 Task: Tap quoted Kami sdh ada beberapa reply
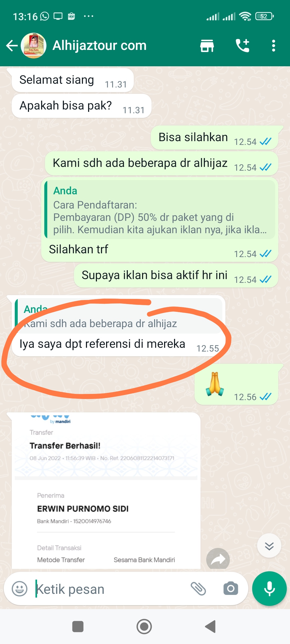click(x=119, y=316)
